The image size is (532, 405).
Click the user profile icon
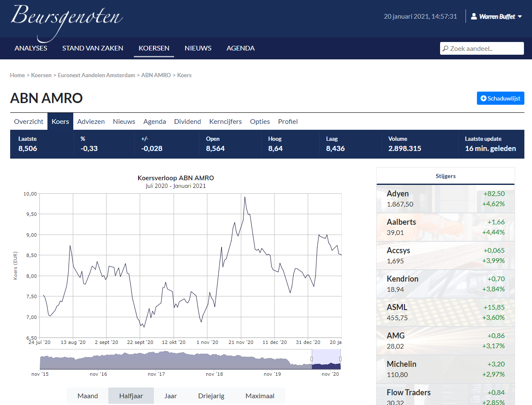coord(474,17)
